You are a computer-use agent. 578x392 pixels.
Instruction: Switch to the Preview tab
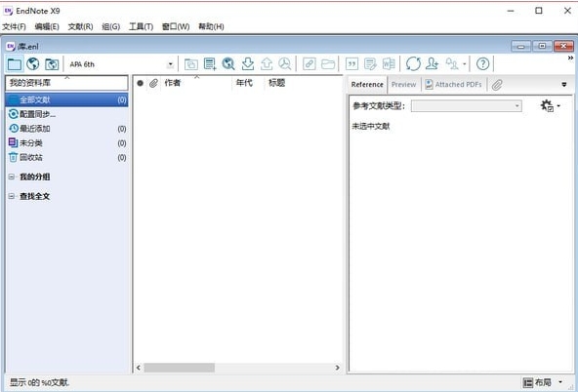pyautogui.click(x=403, y=85)
